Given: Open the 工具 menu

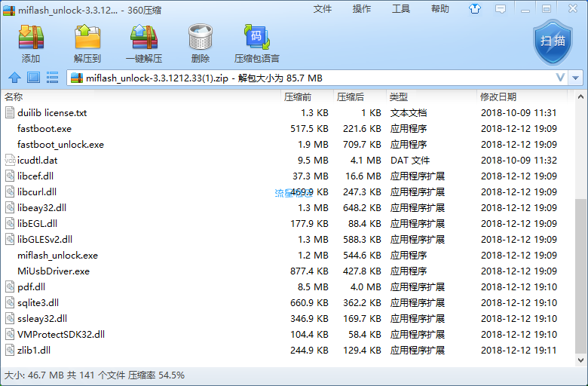Looking at the screenshot, I should pos(401,9).
